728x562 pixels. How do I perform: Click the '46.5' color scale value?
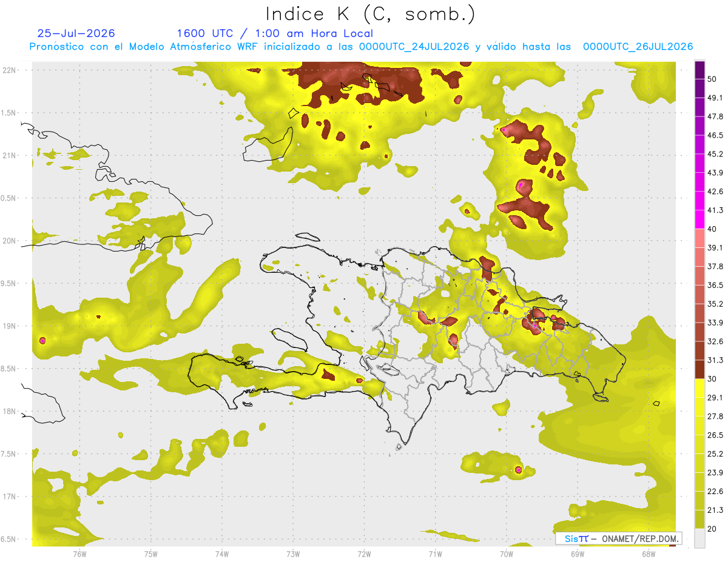point(715,135)
